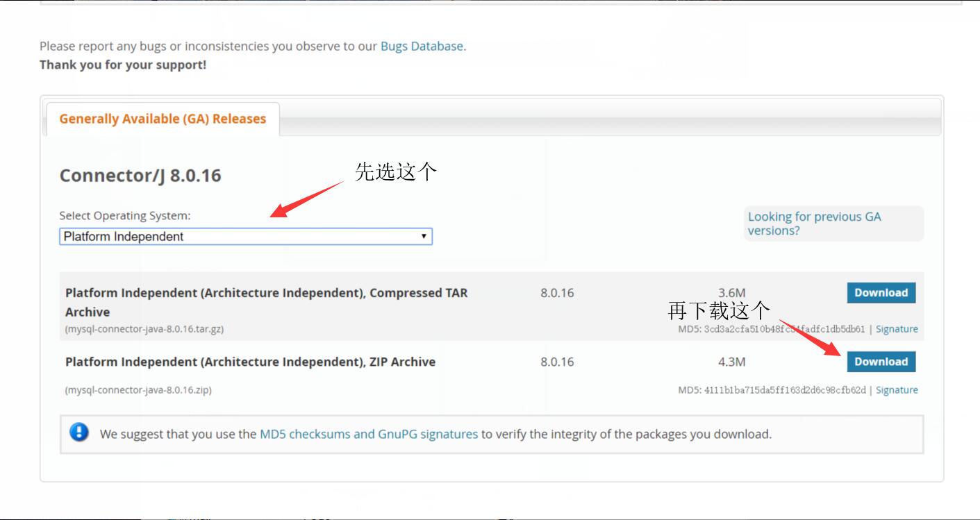Select Platform Independent in the OS combo box
980x520 pixels.
point(208,237)
